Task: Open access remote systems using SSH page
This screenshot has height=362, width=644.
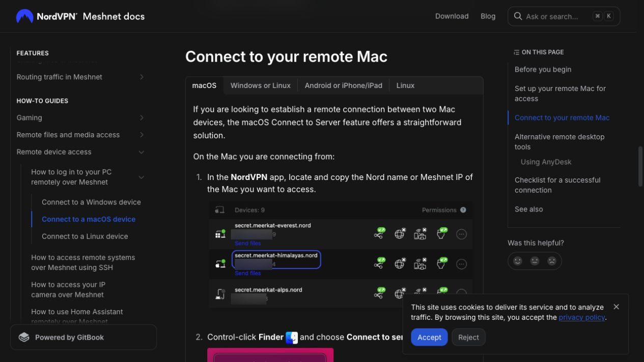Action: (x=83, y=262)
